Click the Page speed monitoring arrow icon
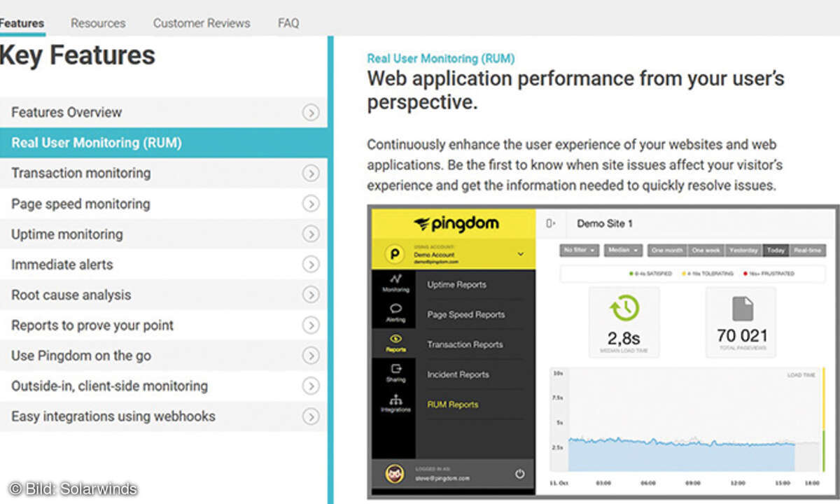This screenshot has width=840, height=504. [x=311, y=204]
